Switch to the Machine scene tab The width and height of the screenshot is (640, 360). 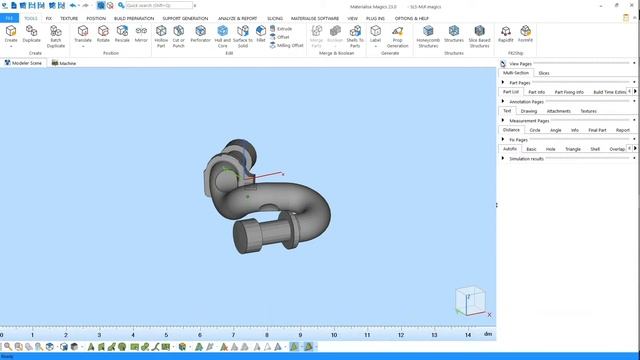pos(64,63)
